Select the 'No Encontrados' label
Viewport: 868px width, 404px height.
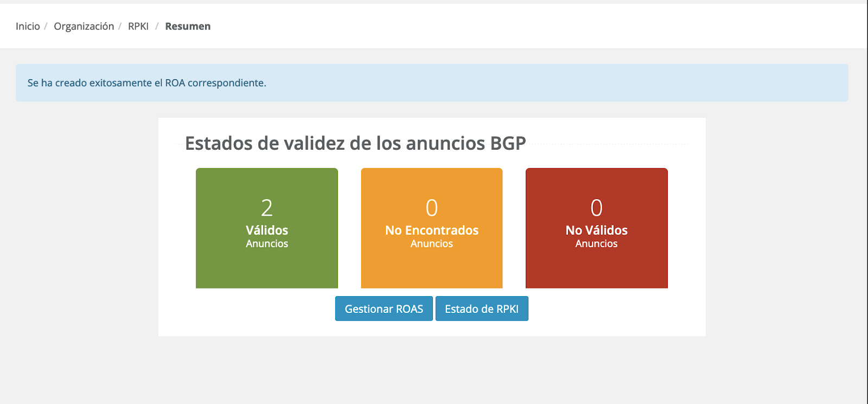[x=431, y=230]
